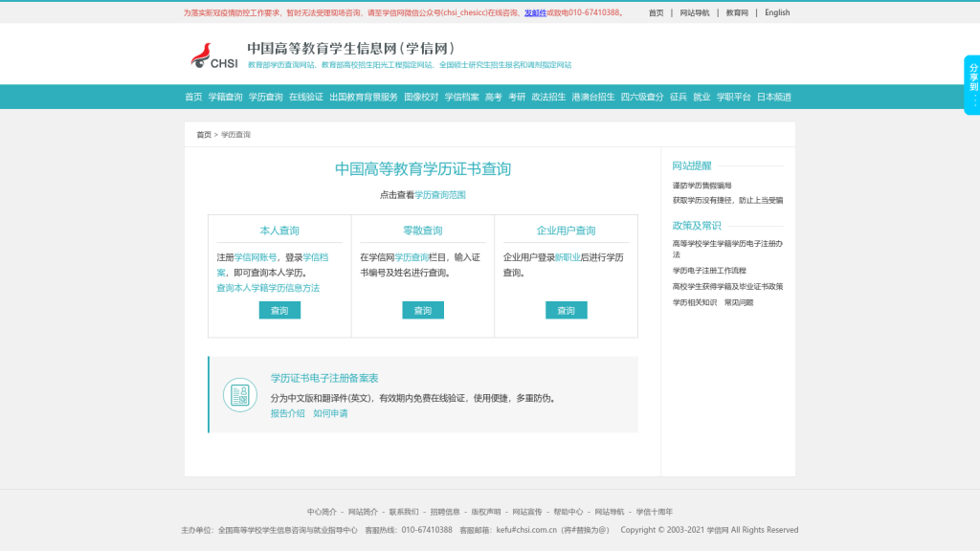Select 政法招生 in the navigation bar
Image resolution: width=980 pixels, height=551 pixels.
[548, 97]
